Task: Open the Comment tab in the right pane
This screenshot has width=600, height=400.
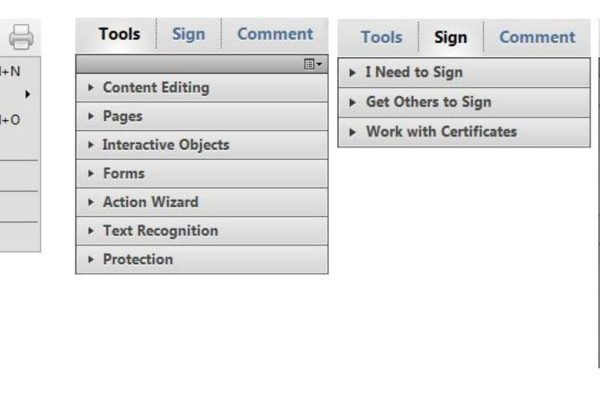Action: [537, 38]
